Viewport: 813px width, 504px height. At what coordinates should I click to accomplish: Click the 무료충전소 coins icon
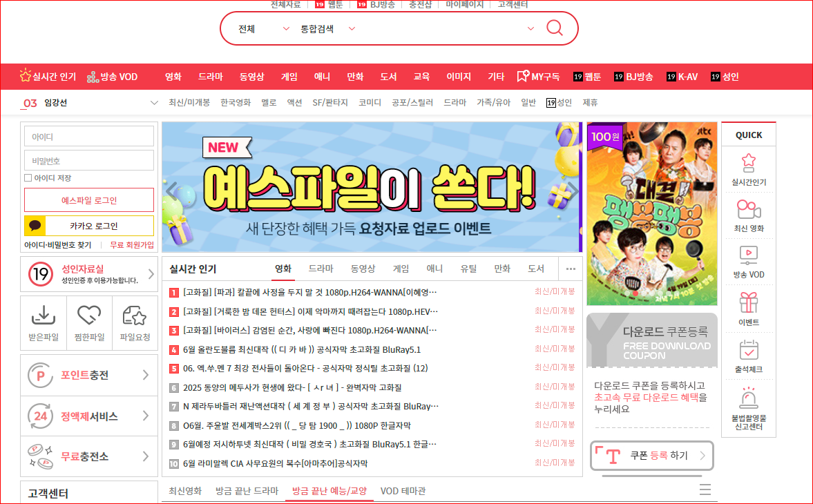click(x=41, y=456)
